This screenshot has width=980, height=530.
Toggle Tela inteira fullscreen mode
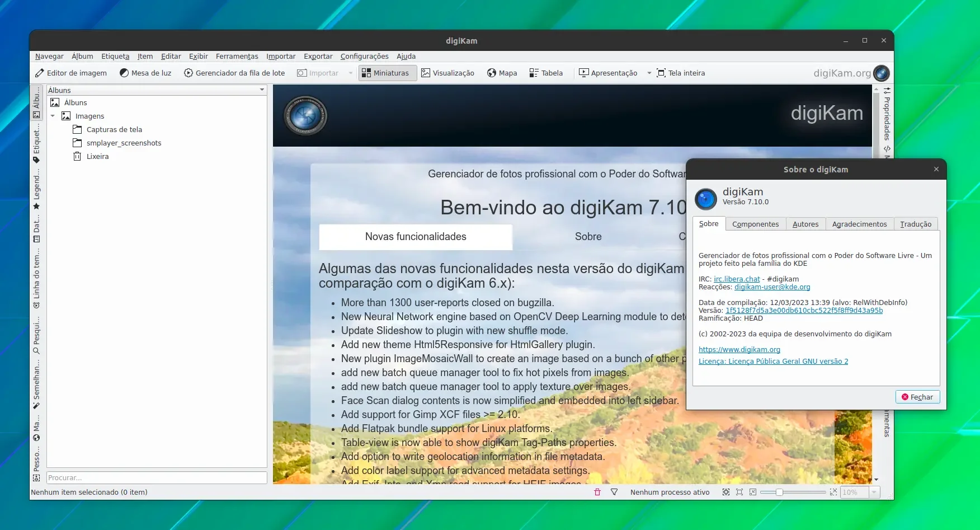pyautogui.click(x=681, y=73)
